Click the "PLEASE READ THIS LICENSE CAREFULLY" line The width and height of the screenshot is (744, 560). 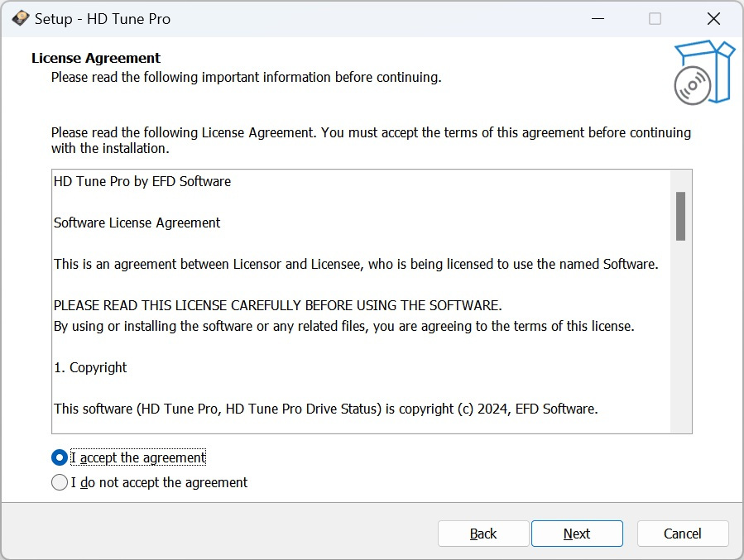click(277, 305)
